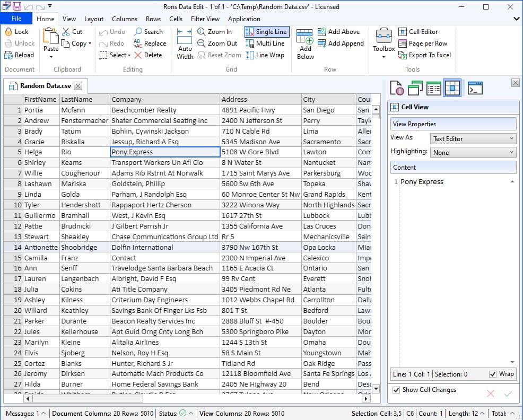523x420 pixels.
Task: Open the document information panel icon
Action: click(397, 88)
